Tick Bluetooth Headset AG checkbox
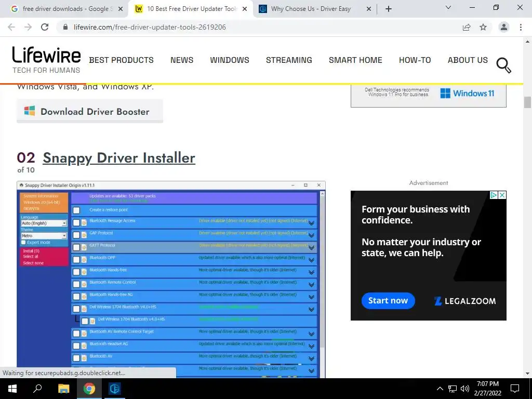The image size is (532, 399). (76, 345)
